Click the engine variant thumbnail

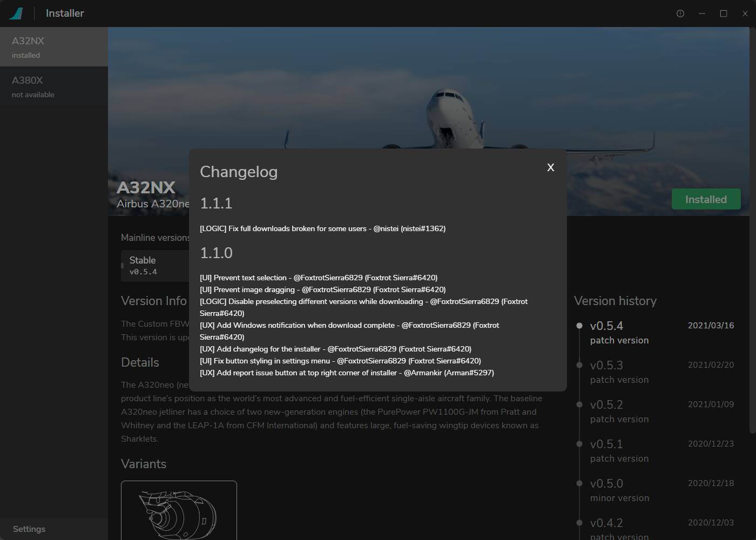point(179,510)
